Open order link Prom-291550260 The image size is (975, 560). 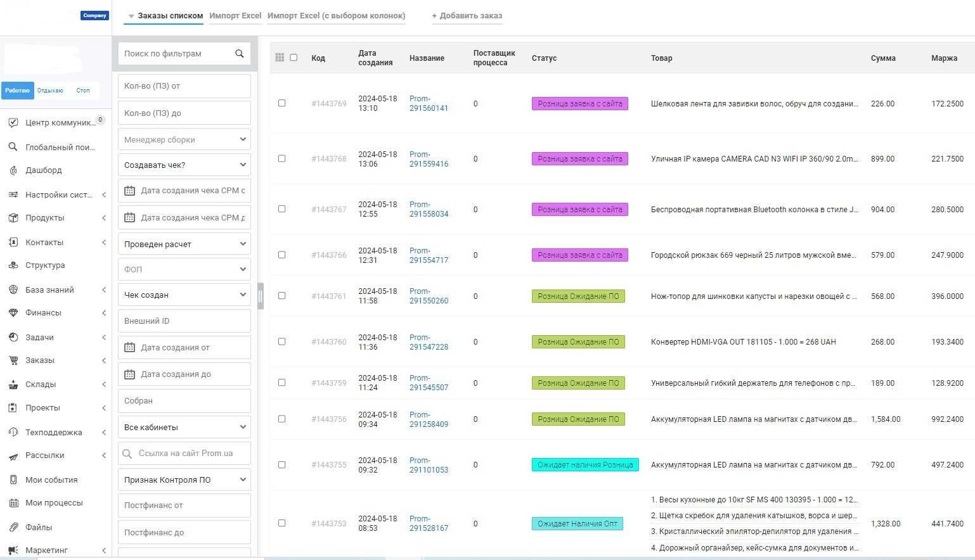click(x=429, y=296)
